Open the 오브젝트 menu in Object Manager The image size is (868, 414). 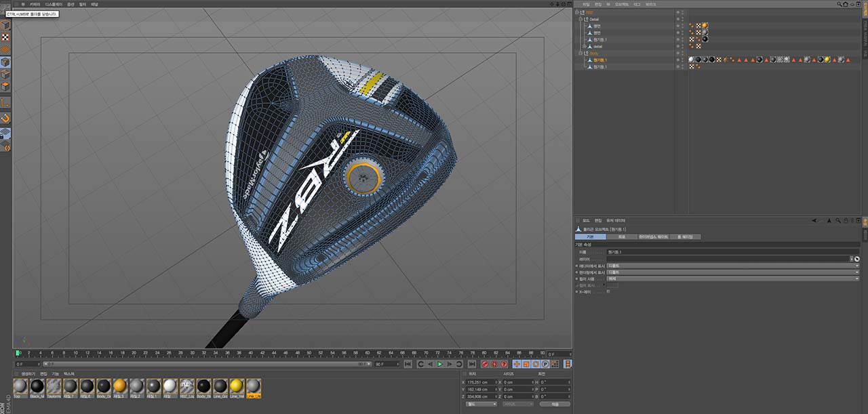point(622,4)
